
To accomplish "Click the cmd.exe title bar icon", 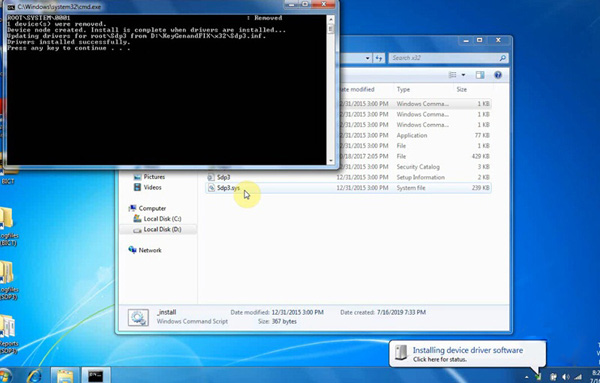I will 11,7.
